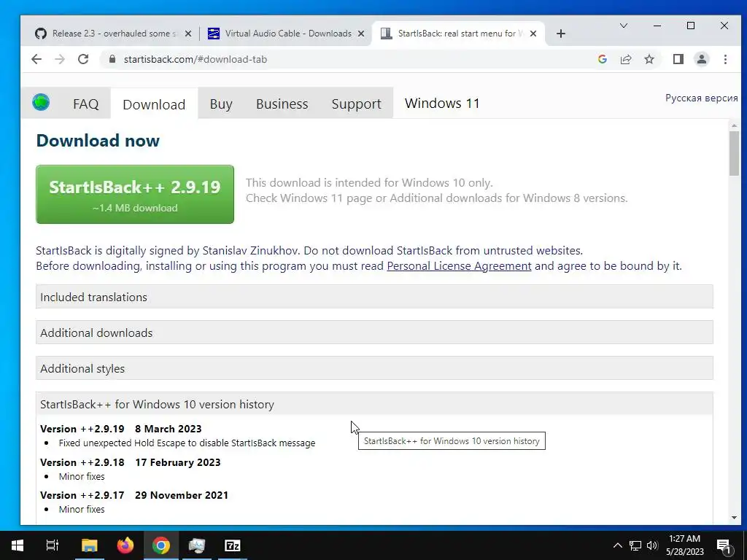Viewport: 747px width, 560px height.
Task: Open the Chrome profile avatar
Action: tap(701, 59)
